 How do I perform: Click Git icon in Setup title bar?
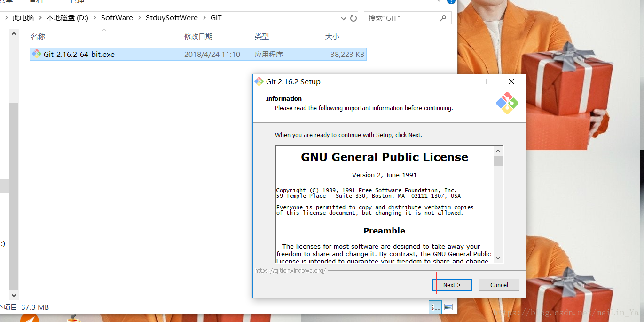pyautogui.click(x=259, y=81)
